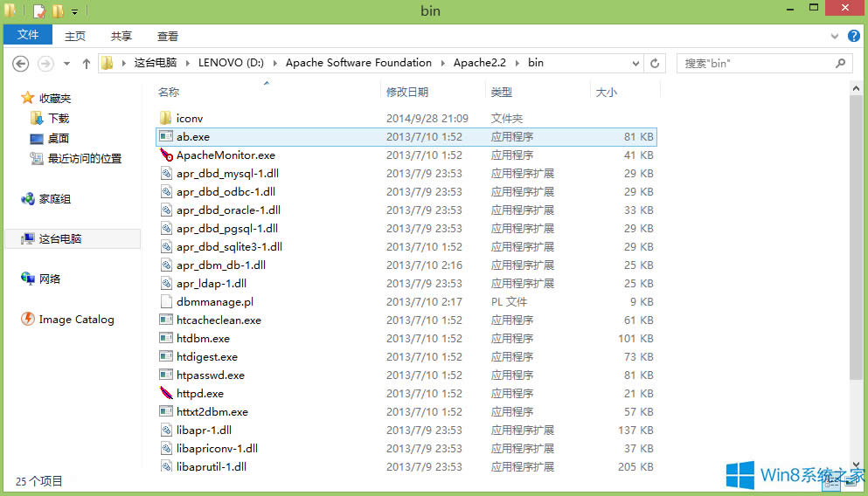Screen dimensions: 868x496
Task: Go up one folder level arrow
Action: [x=87, y=64]
